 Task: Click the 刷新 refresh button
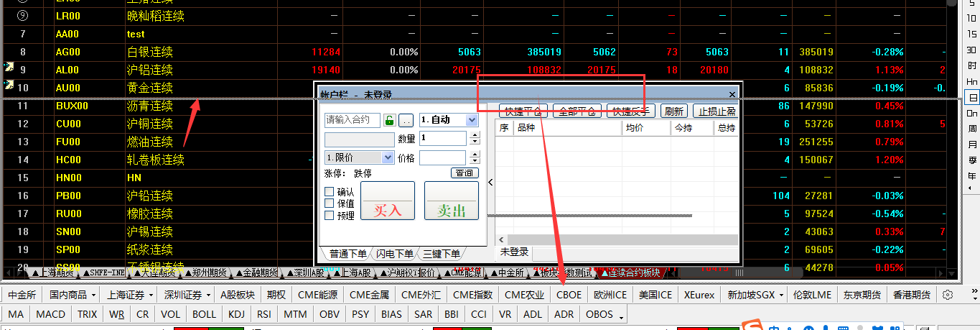coord(674,111)
